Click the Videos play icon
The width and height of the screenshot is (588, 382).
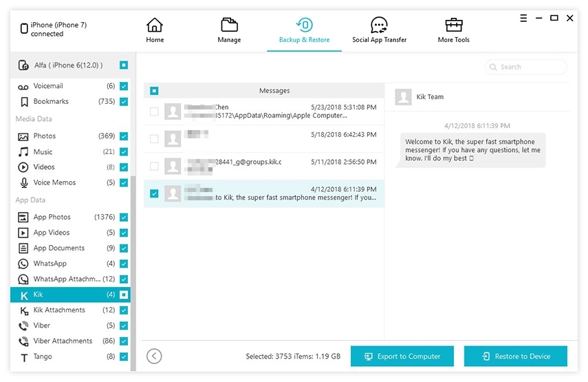(x=23, y=167)
